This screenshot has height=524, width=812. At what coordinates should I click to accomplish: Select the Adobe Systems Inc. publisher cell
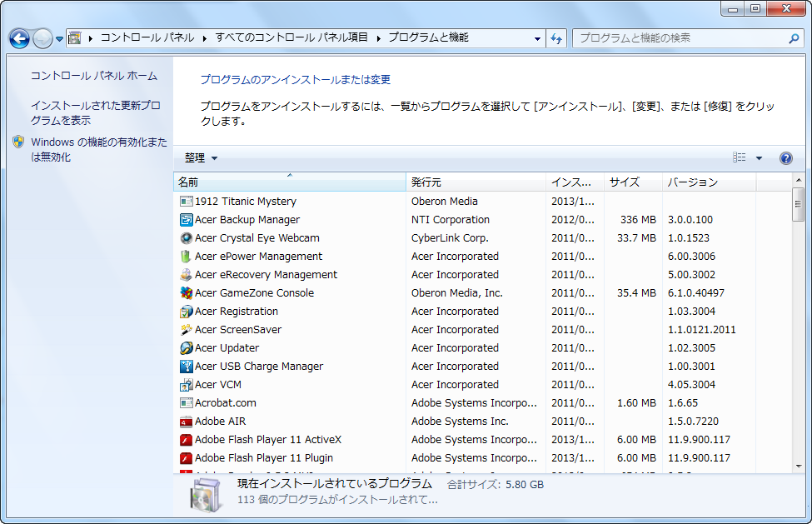[x=460, y=422]
